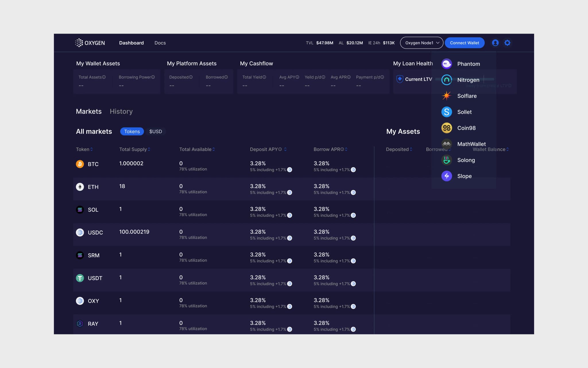Pick the Coin98 wallet icon
Image resolution: width=588 pixels, height=368 pixels.
446,128
